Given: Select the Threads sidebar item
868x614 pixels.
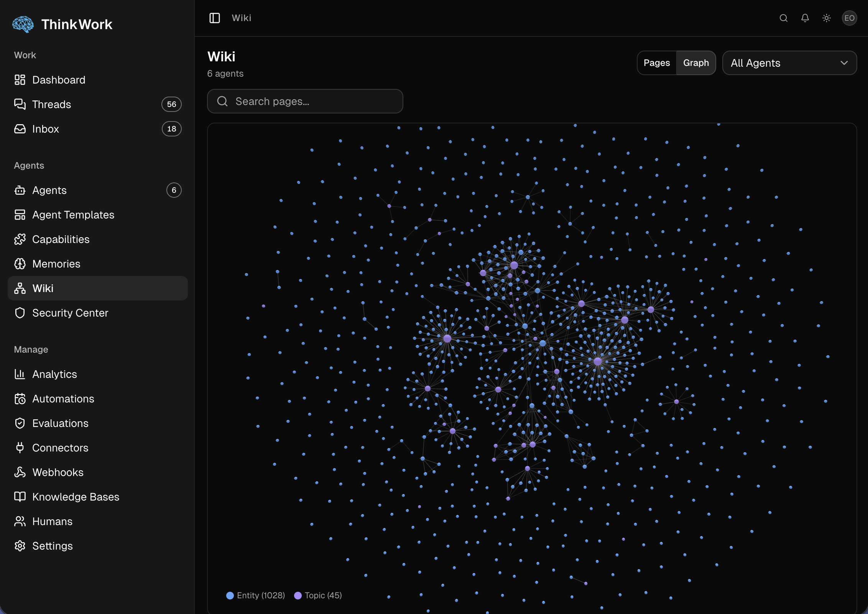Looking at the screenshot, I should 51,104.
